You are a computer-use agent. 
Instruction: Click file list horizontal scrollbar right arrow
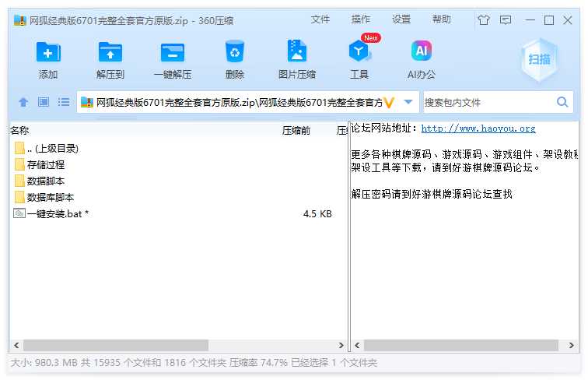(x=341, y=345)
